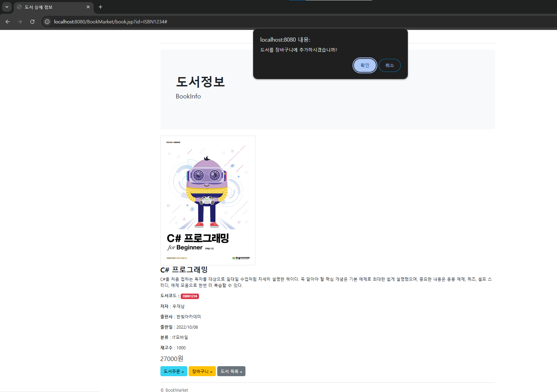557x392 pixels.
Task: Select the 도서 상세 정보 browser tab
Action: (53, 7)
